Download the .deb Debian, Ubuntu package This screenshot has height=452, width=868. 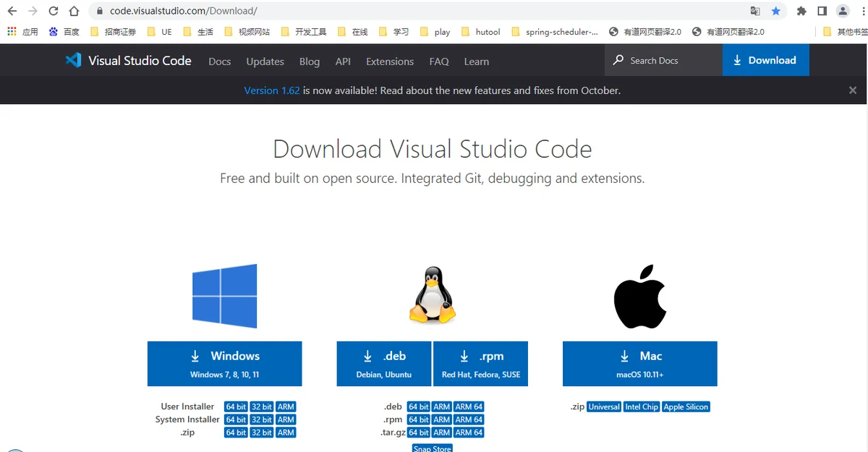[384, 364]
